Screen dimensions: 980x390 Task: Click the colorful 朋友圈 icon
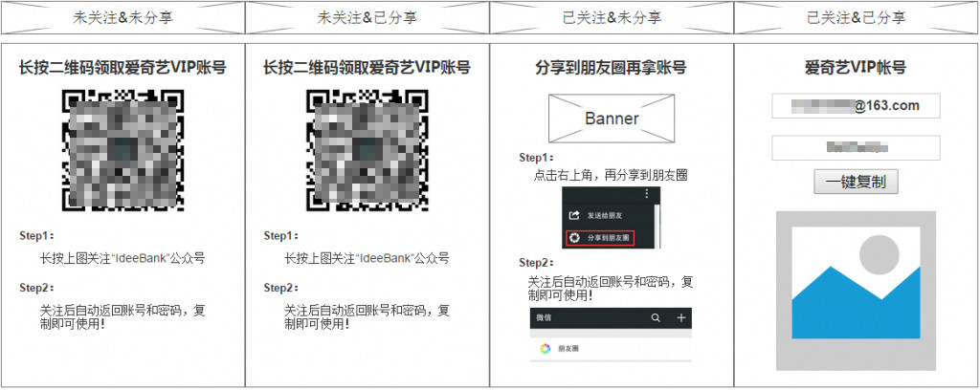point(545,348)
